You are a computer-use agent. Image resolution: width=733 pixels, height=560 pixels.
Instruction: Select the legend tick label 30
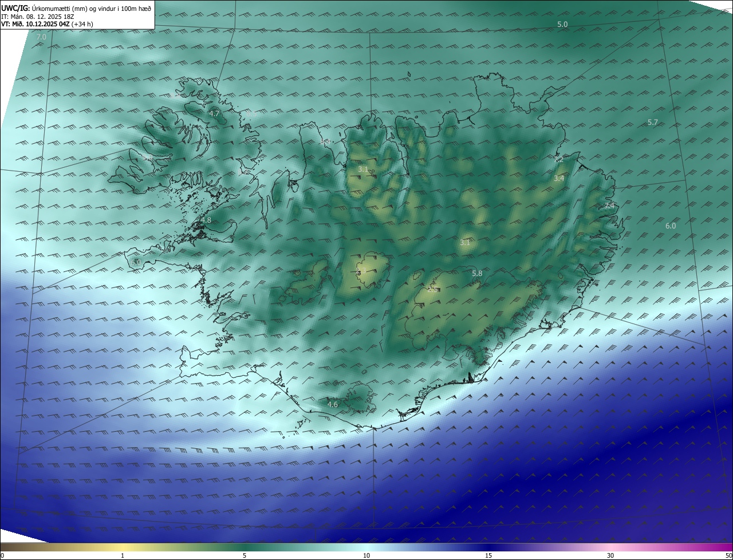(610, 555)
